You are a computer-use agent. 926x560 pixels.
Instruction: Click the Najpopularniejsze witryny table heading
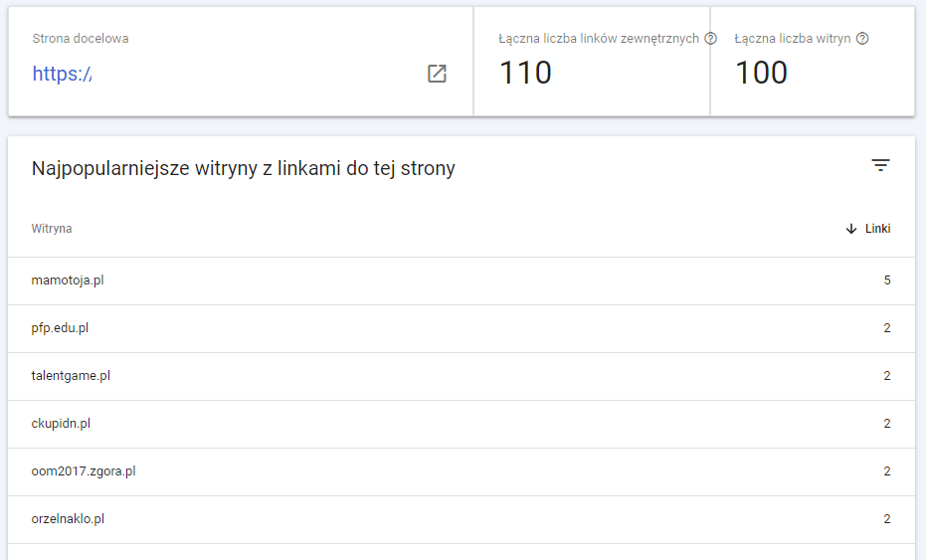244,168
